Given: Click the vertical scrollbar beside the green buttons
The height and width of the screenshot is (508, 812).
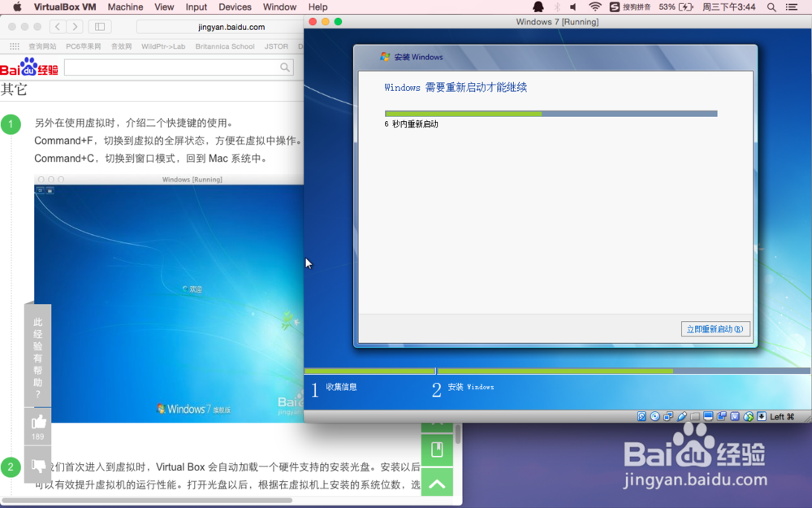Looking at the screenshot, I should (458, 434).
